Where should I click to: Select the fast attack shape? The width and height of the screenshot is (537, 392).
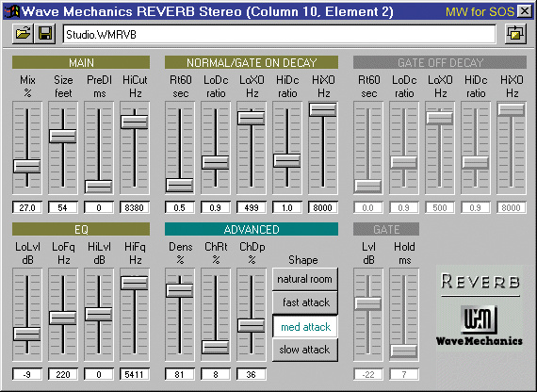click(x=305, y=302)
